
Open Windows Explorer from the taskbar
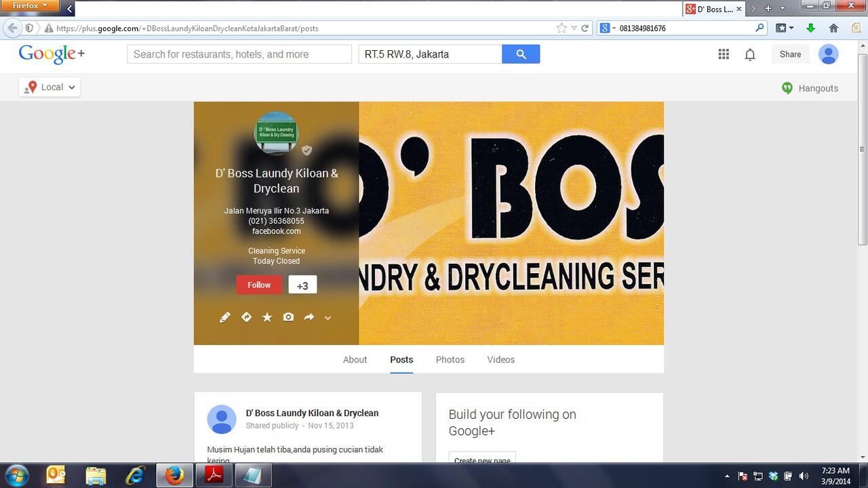coord(96,475)
